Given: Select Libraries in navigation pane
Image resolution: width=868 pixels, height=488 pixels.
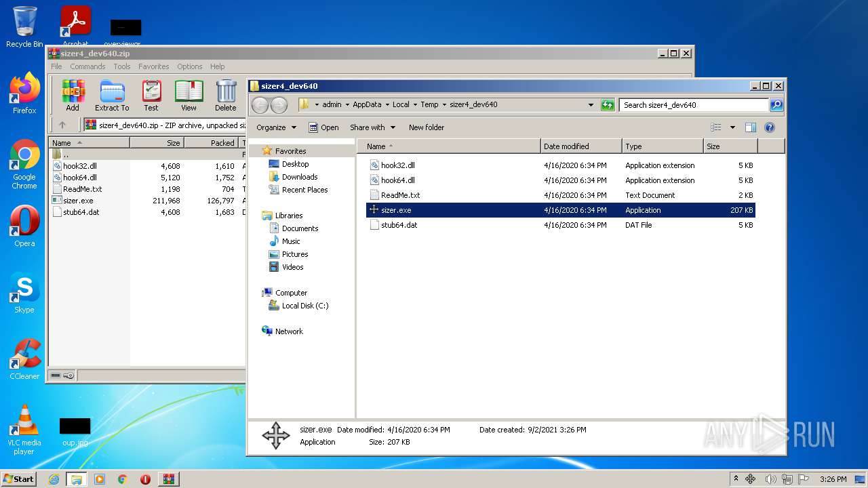Looking at the screenshot, I should (x=289, y=216).
